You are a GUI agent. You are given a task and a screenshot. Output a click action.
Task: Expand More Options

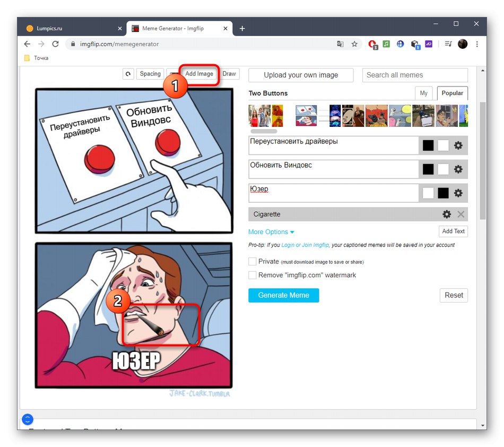click(x=271, y=232)
